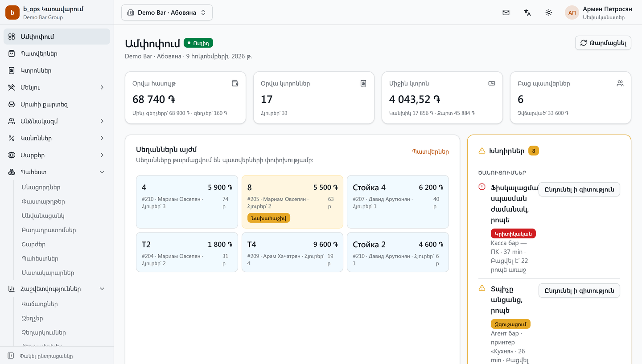
Task: Click the Սարքեր chip icon
Action: [12, 155]
